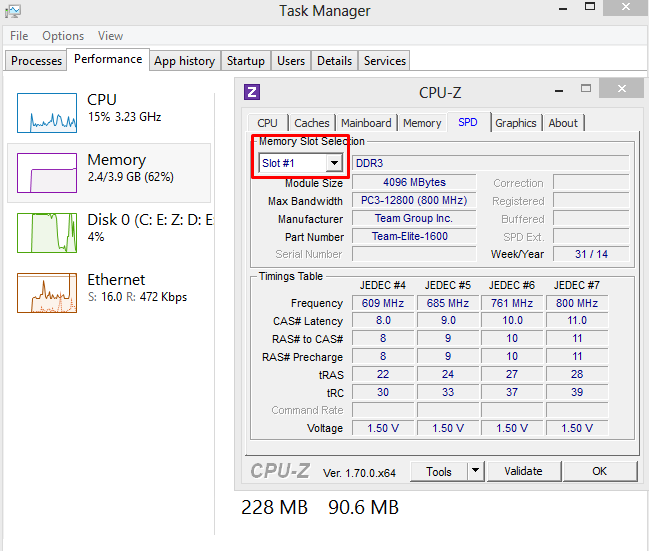Click the DDR3 memory type field
This screenshot has height=551, width=649.
pyautogui.click(x=490, y=163)
